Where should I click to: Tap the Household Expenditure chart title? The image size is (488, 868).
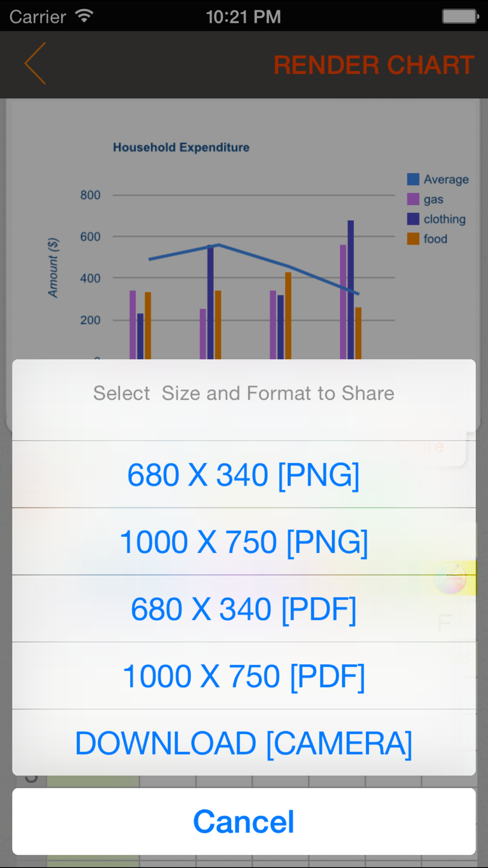(x=181, y=147)
